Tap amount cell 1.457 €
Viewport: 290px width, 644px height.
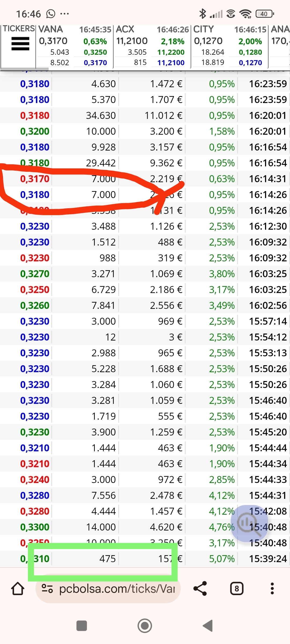(x=166, y=511)
